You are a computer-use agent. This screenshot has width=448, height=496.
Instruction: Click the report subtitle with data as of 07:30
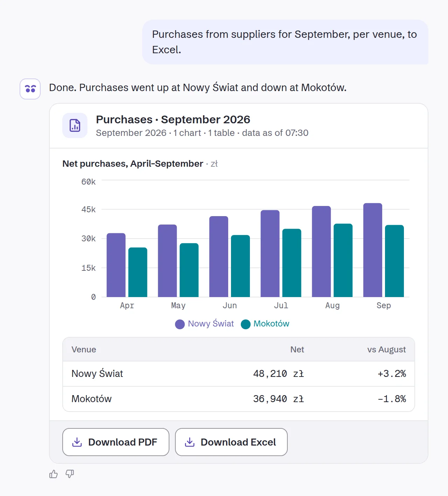point(202,133)
